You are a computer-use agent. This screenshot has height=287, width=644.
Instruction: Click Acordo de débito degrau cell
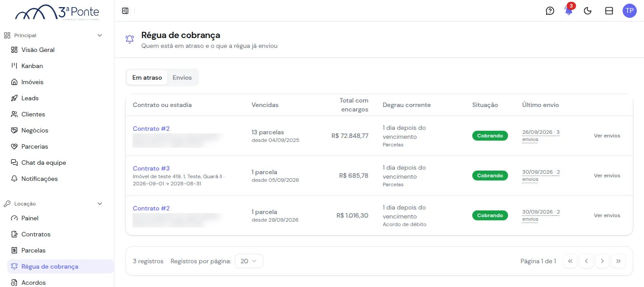[404, 224]
